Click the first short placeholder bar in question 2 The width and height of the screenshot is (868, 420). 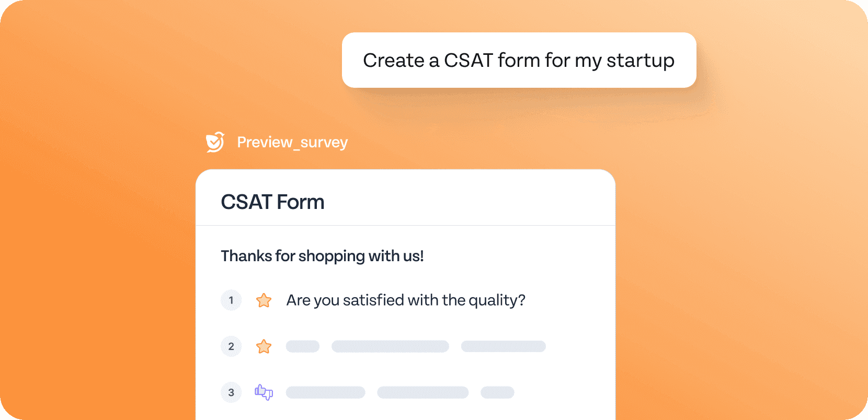303,346
